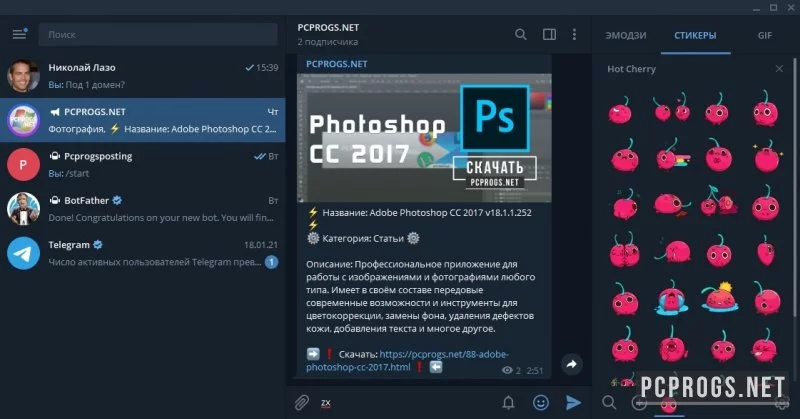
Task: Select the melting cherry with sun sticker
Action: [719, 297]
